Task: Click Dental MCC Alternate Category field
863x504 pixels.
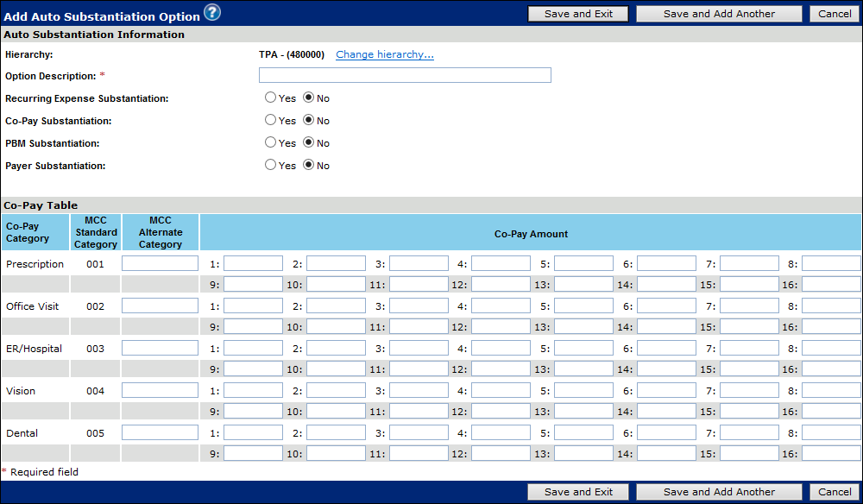Action: coord(160,432)
